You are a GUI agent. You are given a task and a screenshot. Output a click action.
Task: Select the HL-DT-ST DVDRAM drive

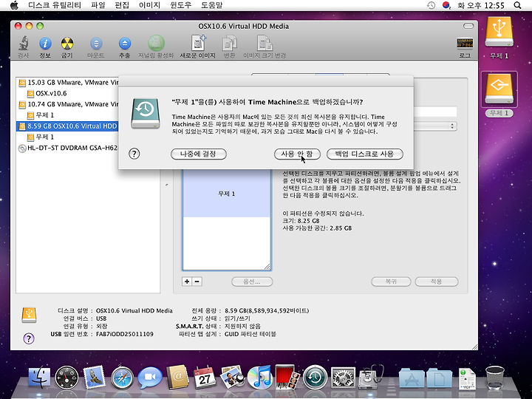click(x=68, y=148)
